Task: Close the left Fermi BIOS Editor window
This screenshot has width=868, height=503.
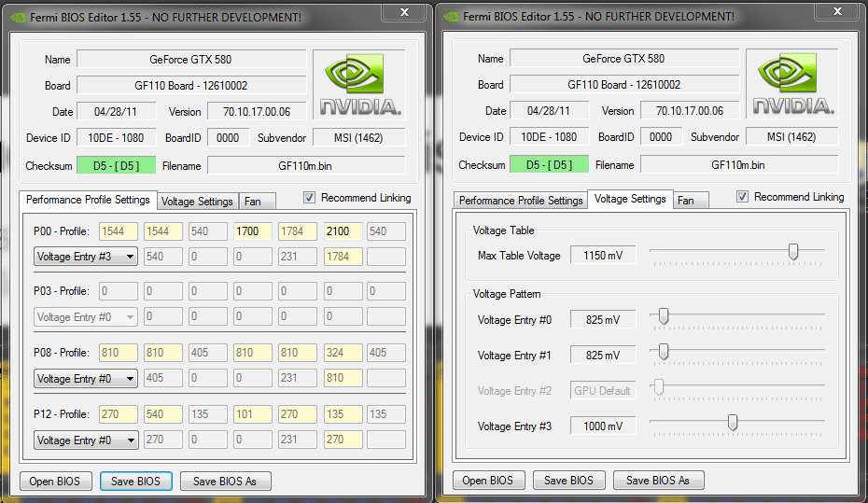Action: pyautogui.click(x=405, y=12)
